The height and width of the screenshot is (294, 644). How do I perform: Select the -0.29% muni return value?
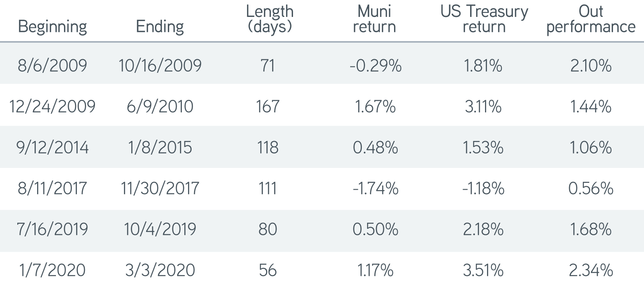point(376,65)
